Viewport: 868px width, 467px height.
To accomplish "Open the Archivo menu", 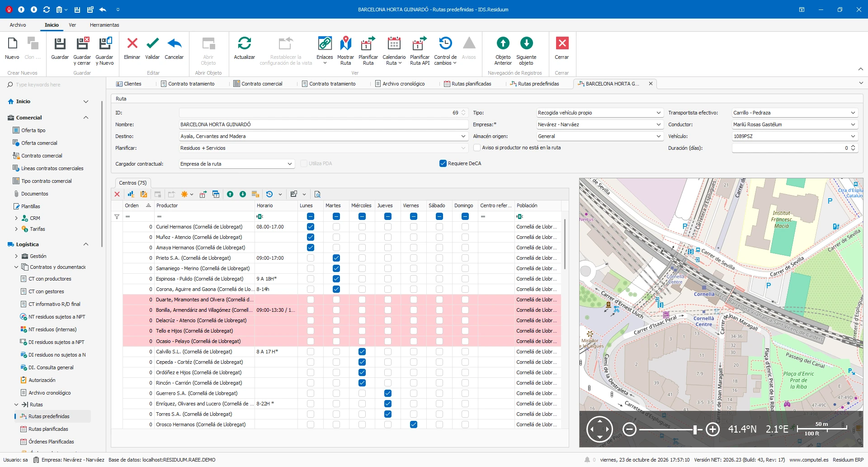I will (x=18, y=25).
